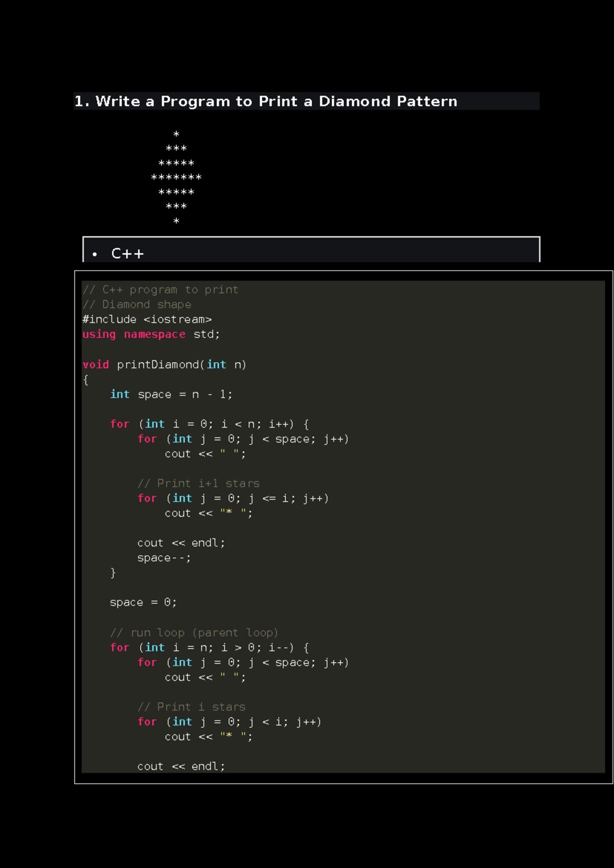
Task: Click the Diamond Pattern heading text
Action: pos(266,101)
